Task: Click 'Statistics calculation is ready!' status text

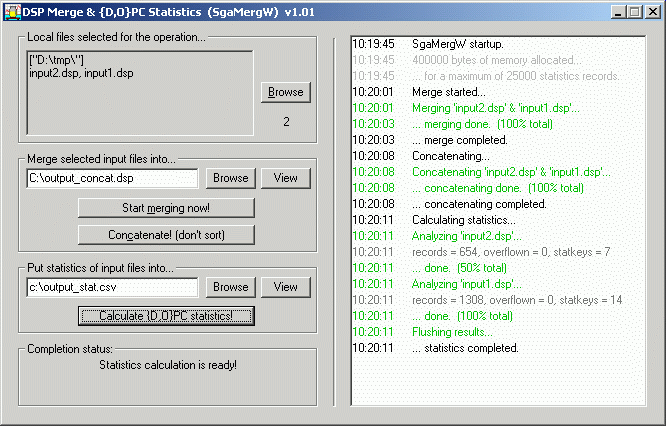Action: click(x=168, y=365)
